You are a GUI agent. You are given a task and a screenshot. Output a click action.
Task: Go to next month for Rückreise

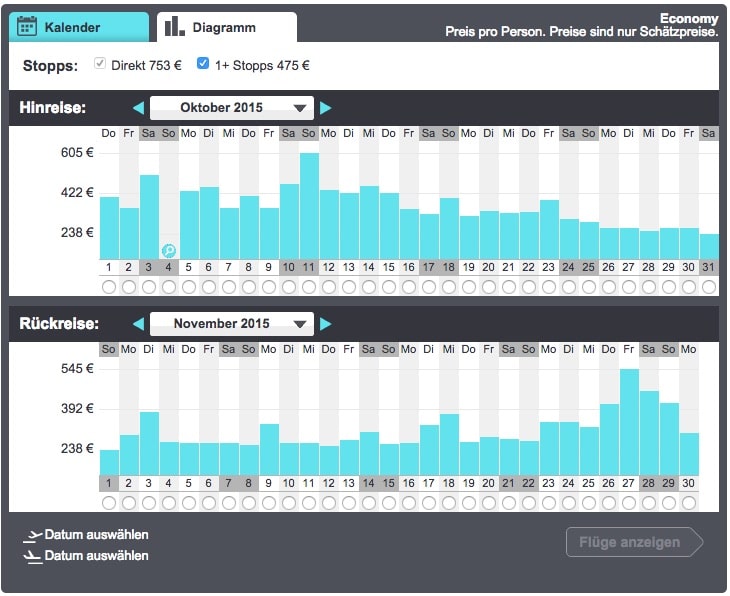point(326,324)
